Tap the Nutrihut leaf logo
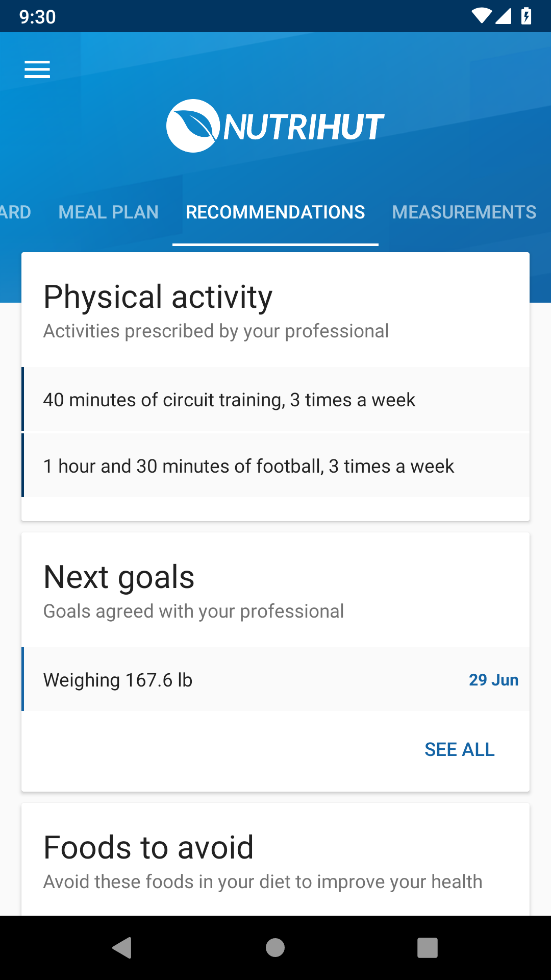The width and height of the screenshot is (551, 980). (x=193, y=126)
